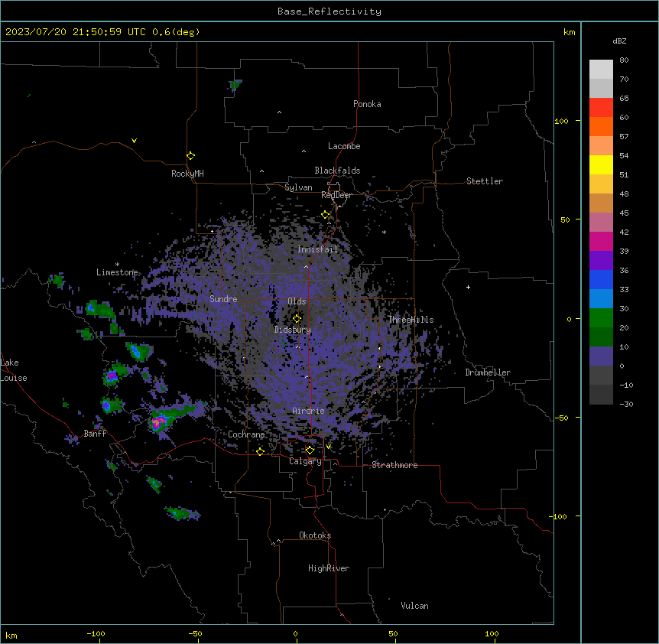
Task: Click the green echo south of Limestone
Action: [100, 309]
